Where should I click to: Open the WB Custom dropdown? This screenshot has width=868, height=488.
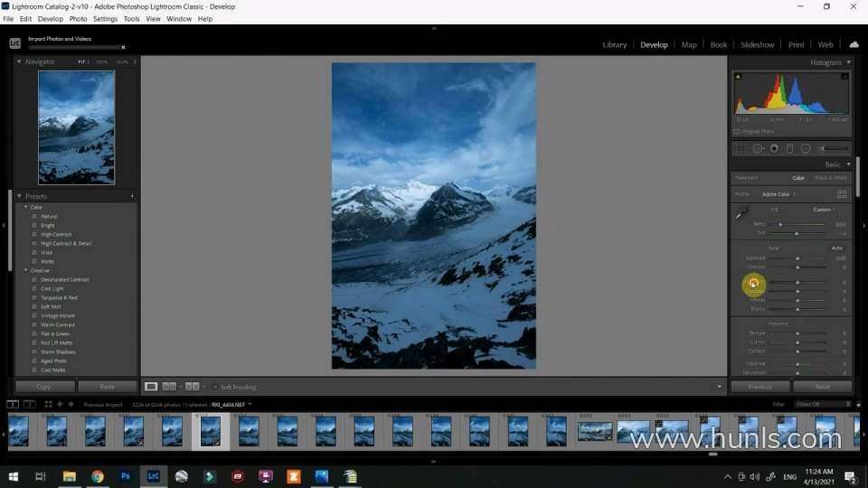pyautogui.click(x=824, y=210)
